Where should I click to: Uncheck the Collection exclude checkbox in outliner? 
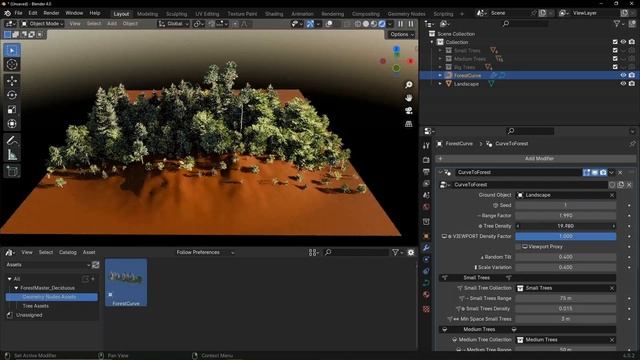(x=615, y=42)
